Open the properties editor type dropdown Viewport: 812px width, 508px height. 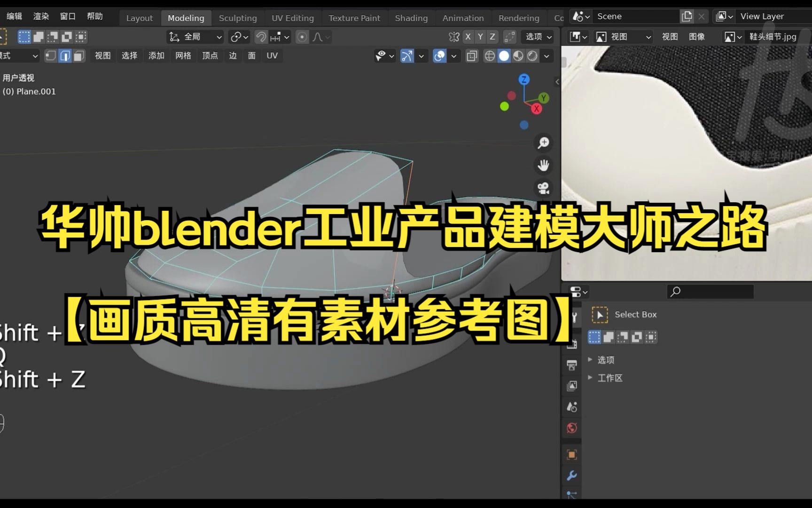(578, 292)
